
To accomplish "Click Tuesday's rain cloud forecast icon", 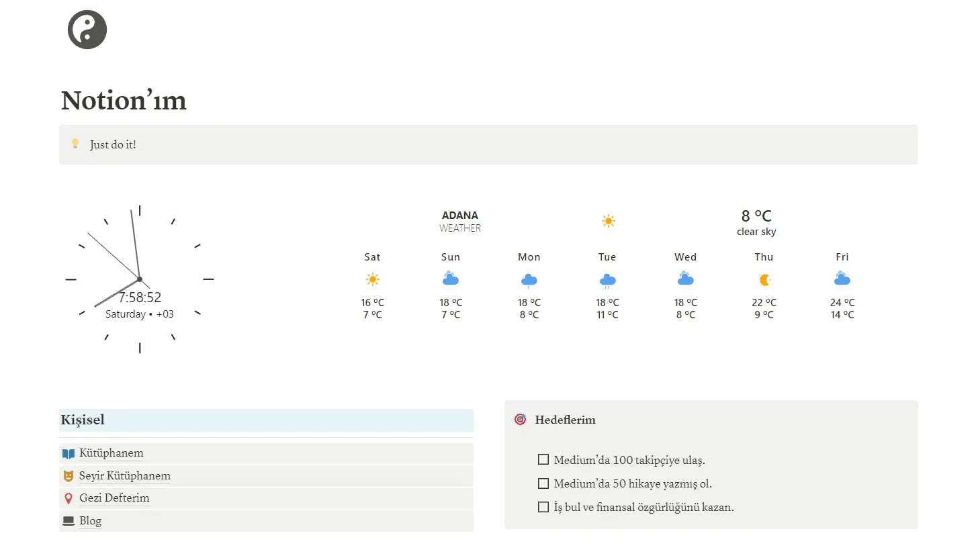I will [x=608, y=280].
